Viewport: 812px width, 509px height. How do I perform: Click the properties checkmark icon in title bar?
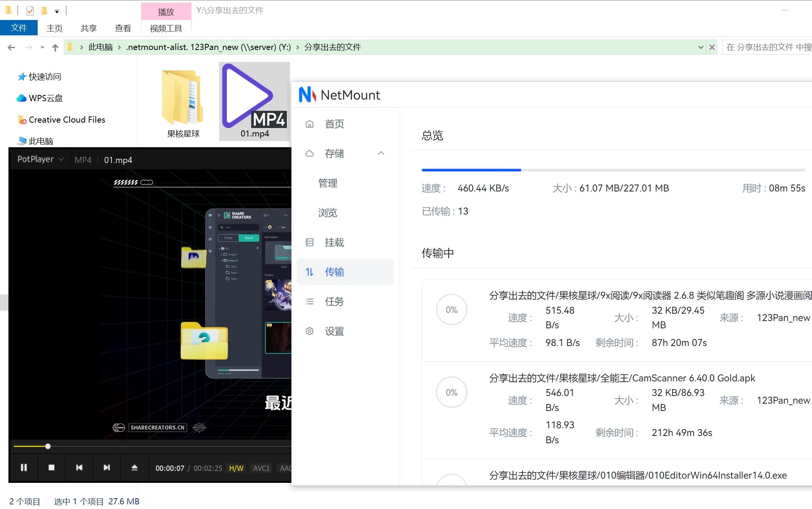click(30, 11)
